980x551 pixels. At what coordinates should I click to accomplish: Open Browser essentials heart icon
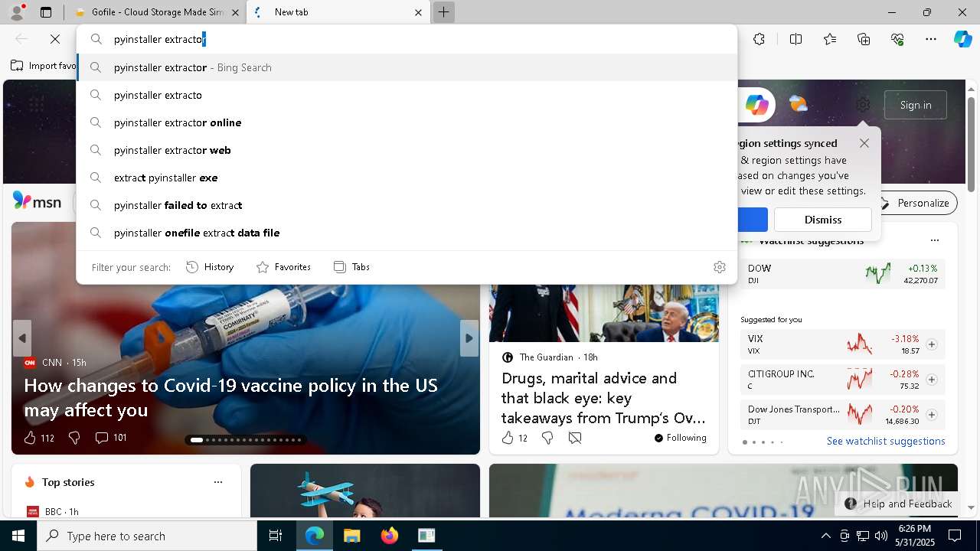[897, 39]
